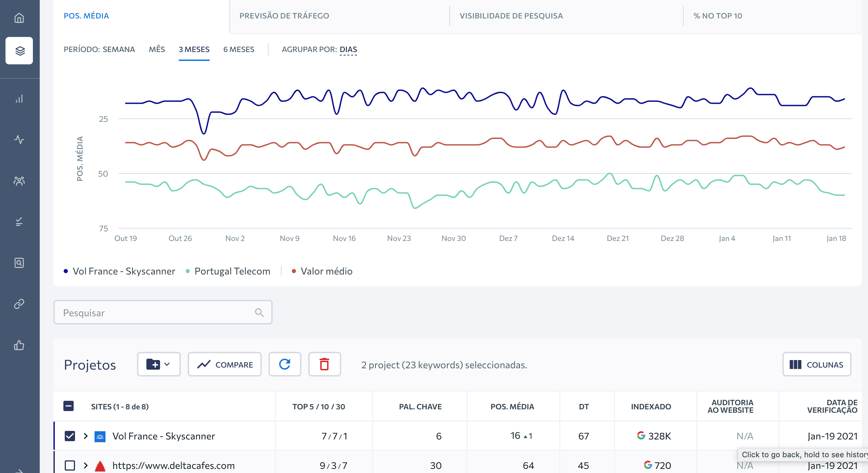This screenshot has height=473, width=868.
Task: Click Google icon beside 720 indexed
Action: tap(648, 465)
